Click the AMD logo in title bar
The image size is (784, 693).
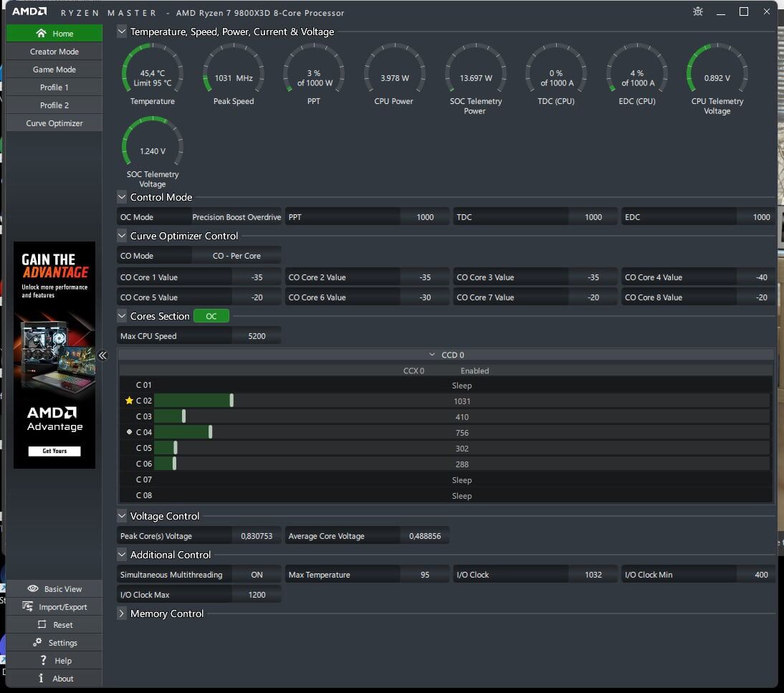(29, 11)
